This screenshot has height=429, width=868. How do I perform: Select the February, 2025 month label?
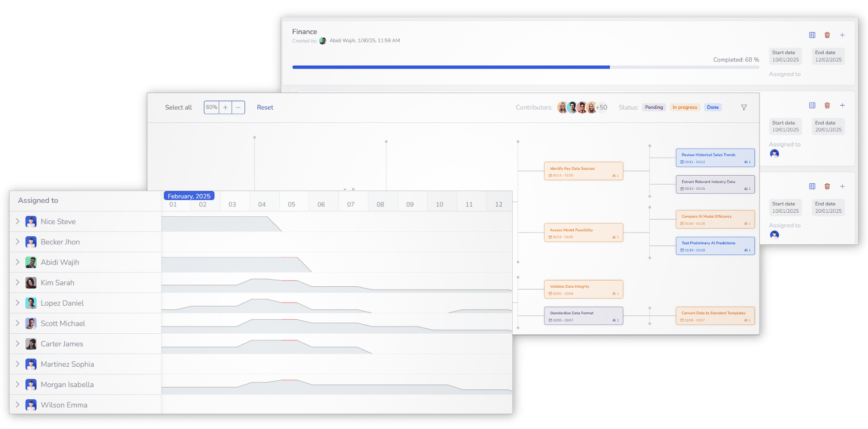[189, 196]
